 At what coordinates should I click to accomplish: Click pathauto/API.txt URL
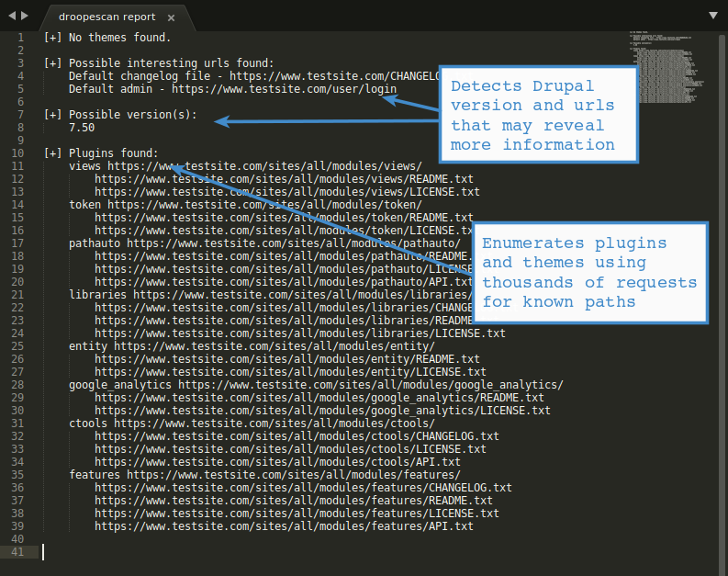(284, 282)
